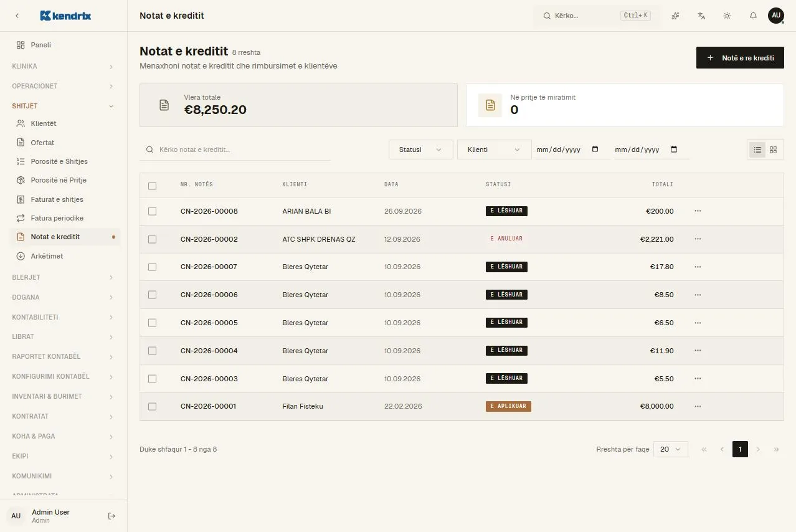The height and width of the screenshot is (532, 796).
Task: Click the global Kërko search box
Action: tap(597, 16)
